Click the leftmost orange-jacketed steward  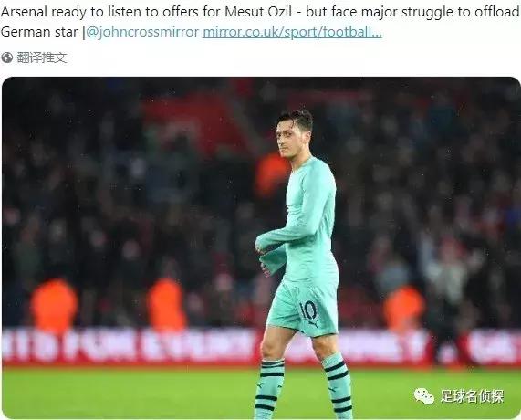(x=54, y=305)
